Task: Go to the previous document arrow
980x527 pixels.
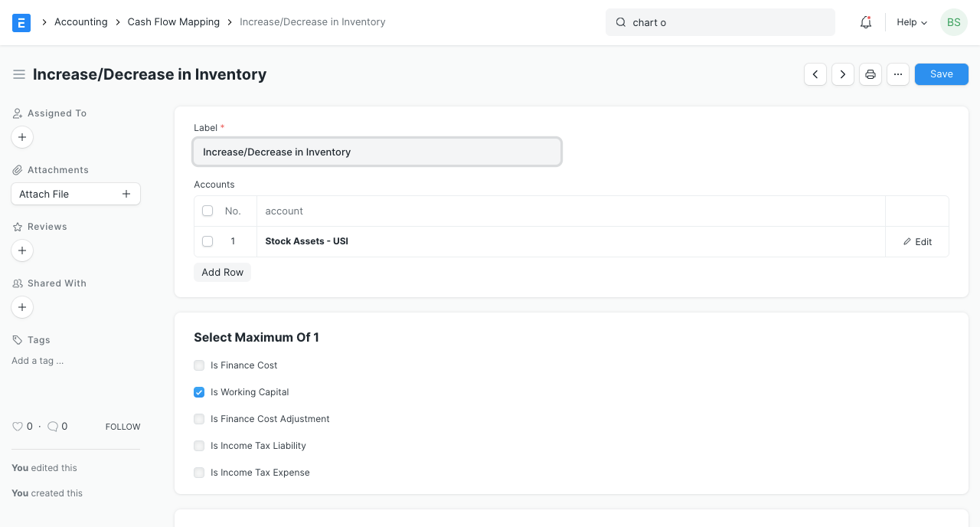Action: [815, 74]
